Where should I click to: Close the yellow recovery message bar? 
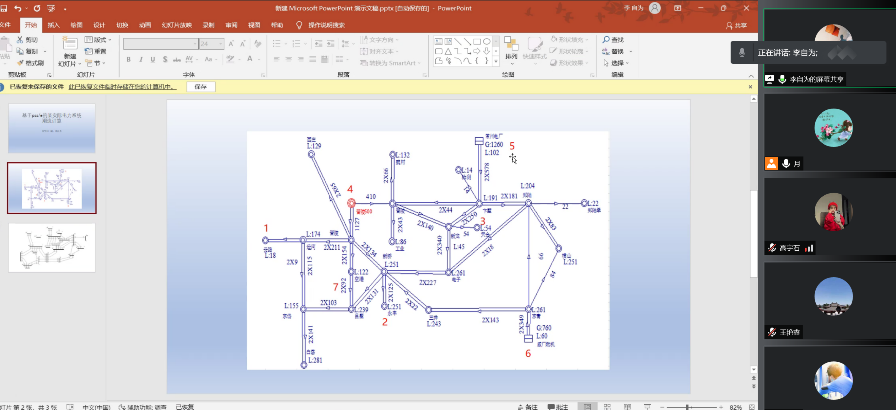click(x=751, y=87)
